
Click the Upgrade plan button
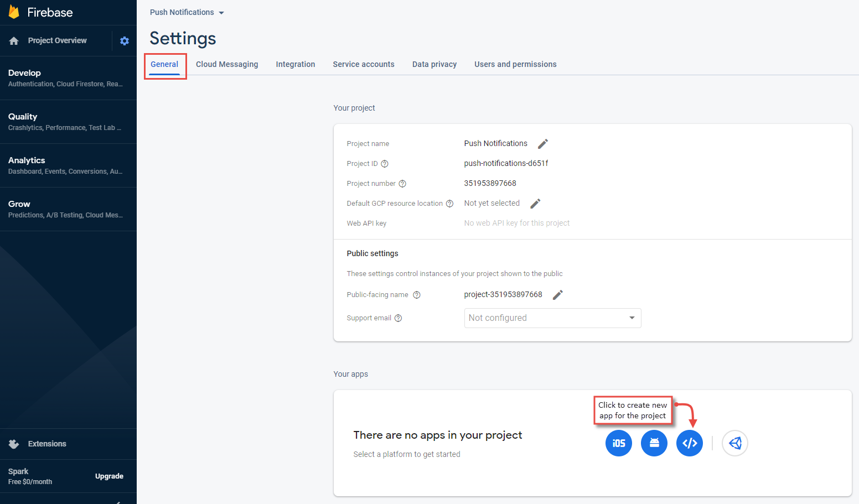pos(109,476)
